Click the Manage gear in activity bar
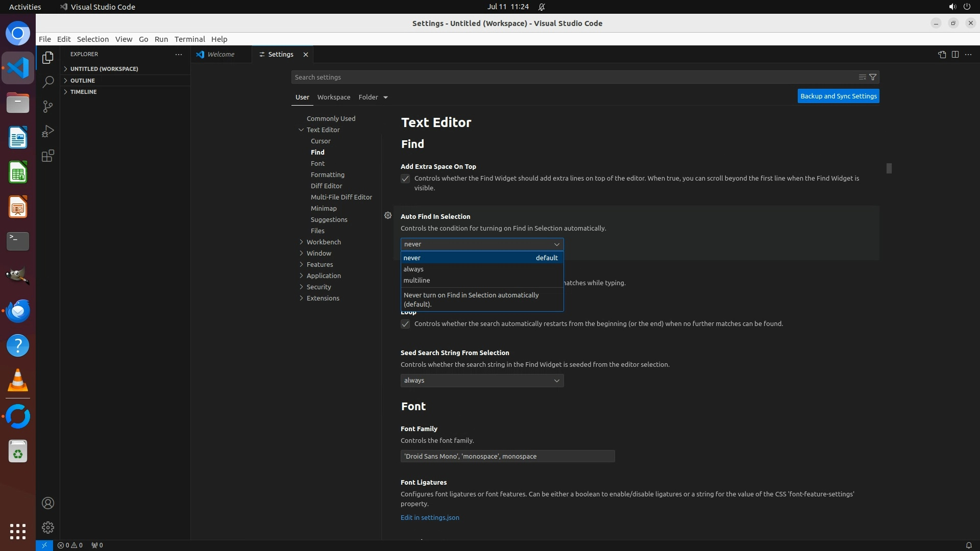 [48, 527]
